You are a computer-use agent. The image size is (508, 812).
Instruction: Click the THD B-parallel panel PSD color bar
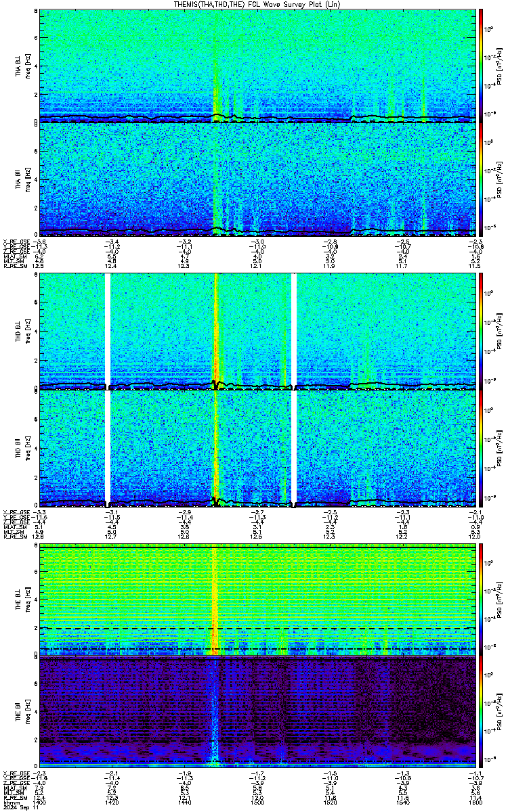click(481, 447)
